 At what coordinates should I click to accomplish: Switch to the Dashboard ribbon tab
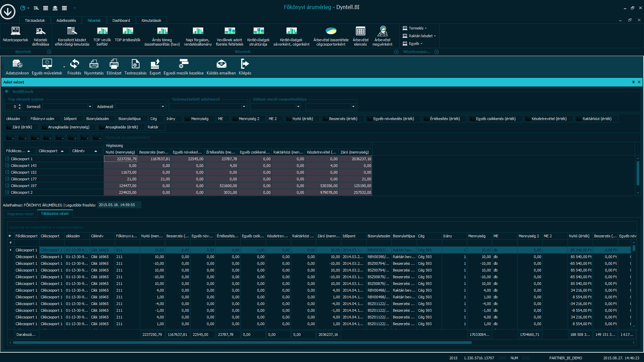click(121, 20)
